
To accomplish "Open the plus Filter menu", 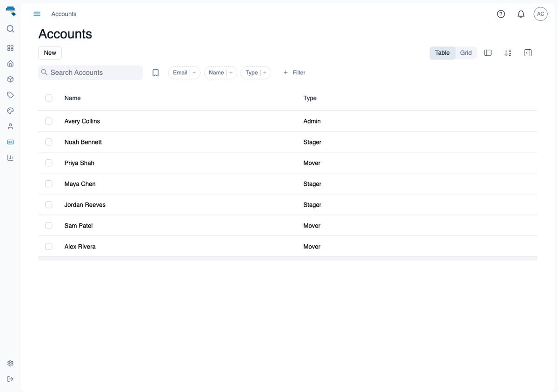I will 294,72.
